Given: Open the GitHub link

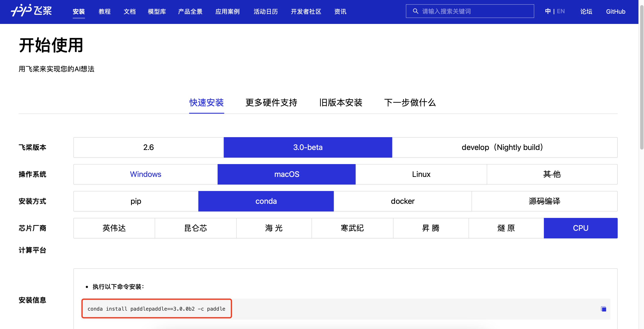Looking at the screenshot, I should (616, 12).
